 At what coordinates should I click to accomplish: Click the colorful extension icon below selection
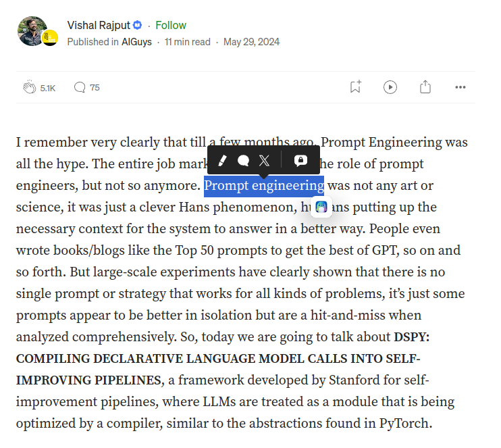pyautogui.click(x=321, y=207)
